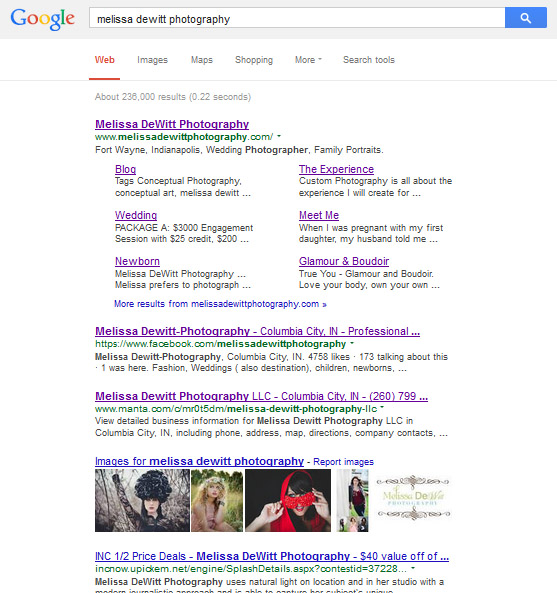
Task: Expand arrow next to incnow.upickem.net URL
Action: [413, 568]
